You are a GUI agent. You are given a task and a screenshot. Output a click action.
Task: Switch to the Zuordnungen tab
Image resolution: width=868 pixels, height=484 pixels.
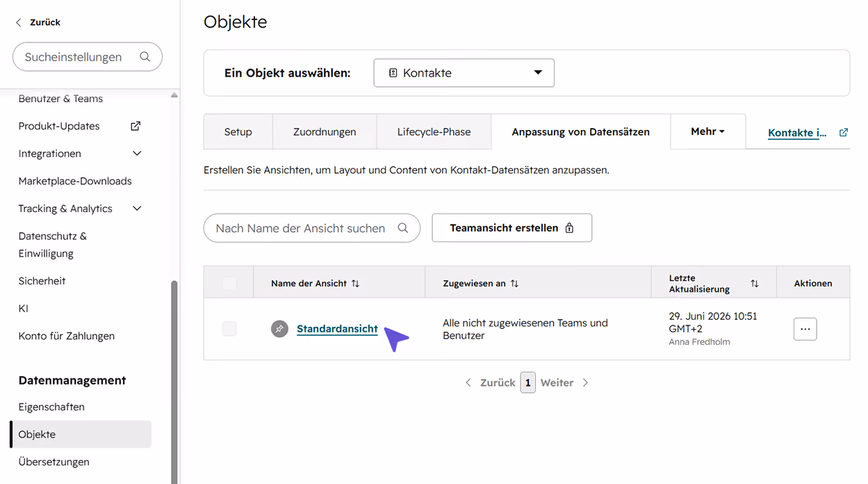tap(325, 132)
